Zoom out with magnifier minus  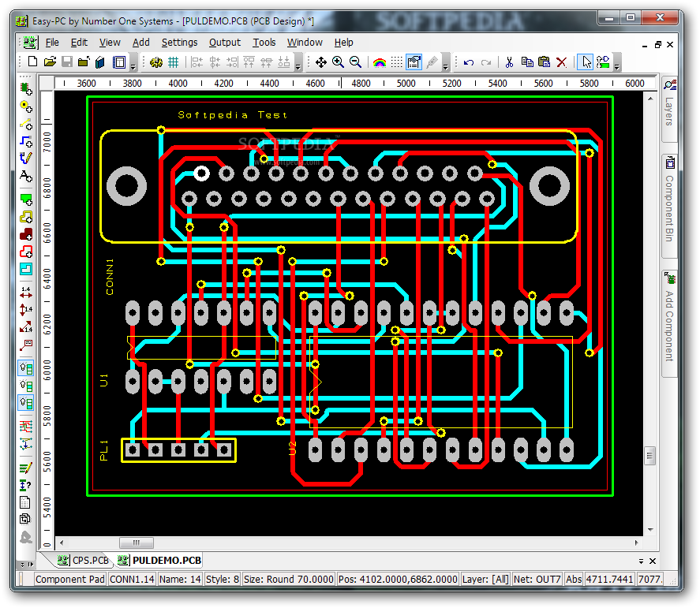(355, 62)
